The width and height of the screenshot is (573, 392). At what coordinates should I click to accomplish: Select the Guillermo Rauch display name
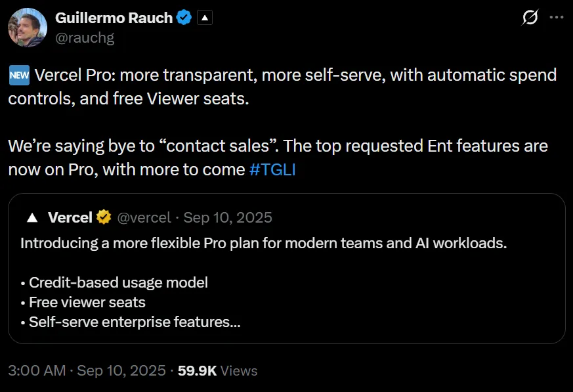point(116,17)
